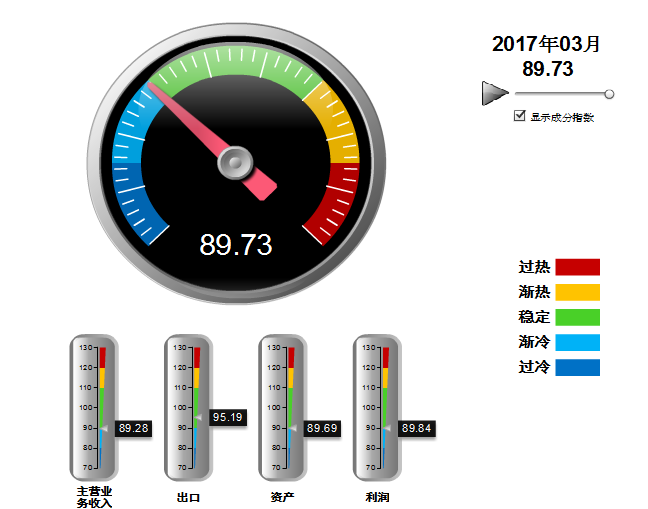Screen dimensions: 648x509
Task: Click the red 过热 legend swatch
Action: click(577, 267)
